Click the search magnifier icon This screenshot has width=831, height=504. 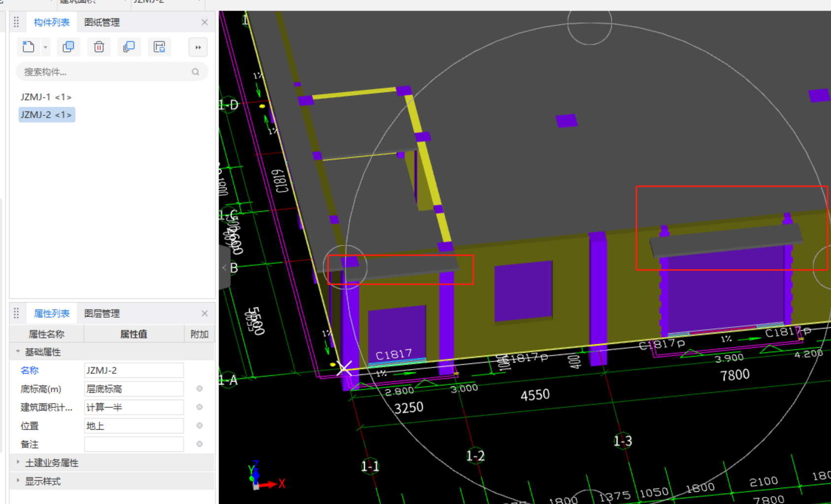tap(196, 72)
